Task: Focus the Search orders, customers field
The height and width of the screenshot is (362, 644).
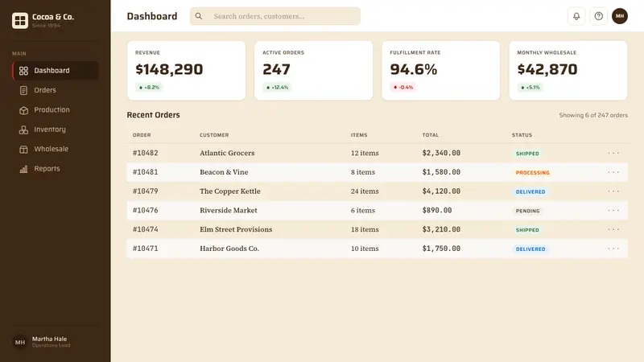Action: point(275,16)
